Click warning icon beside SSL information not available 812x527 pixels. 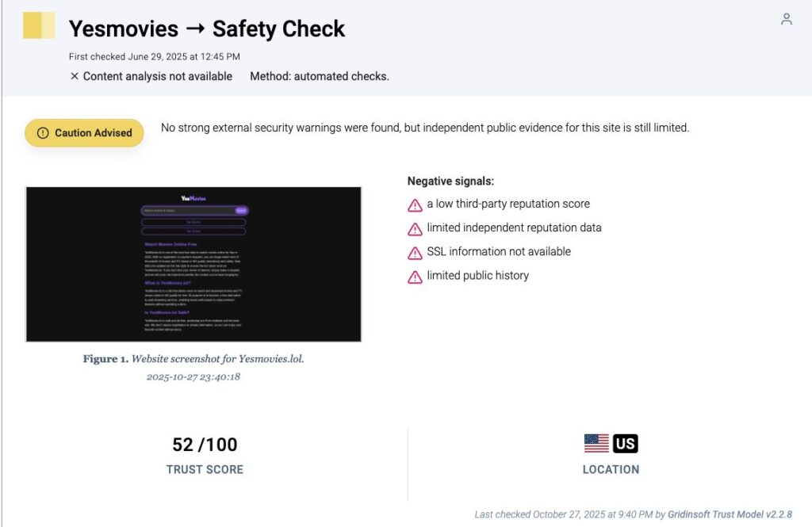coord(415,253)
